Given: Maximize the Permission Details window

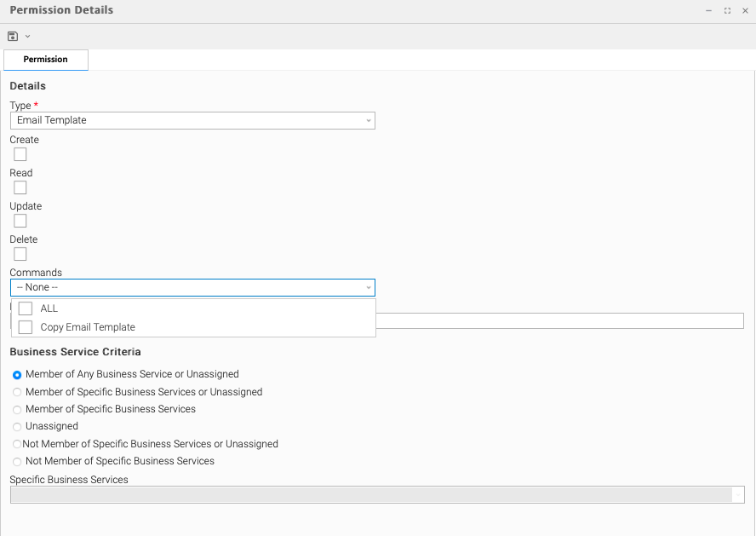Looking at the screenshot, I should (x=727, y=11).
